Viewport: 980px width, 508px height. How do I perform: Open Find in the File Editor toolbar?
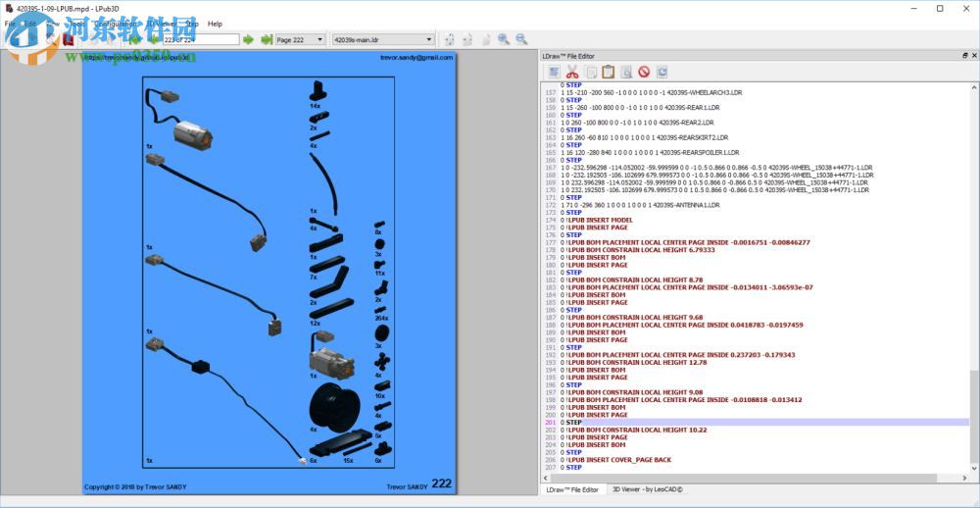(x=626, y=72)
